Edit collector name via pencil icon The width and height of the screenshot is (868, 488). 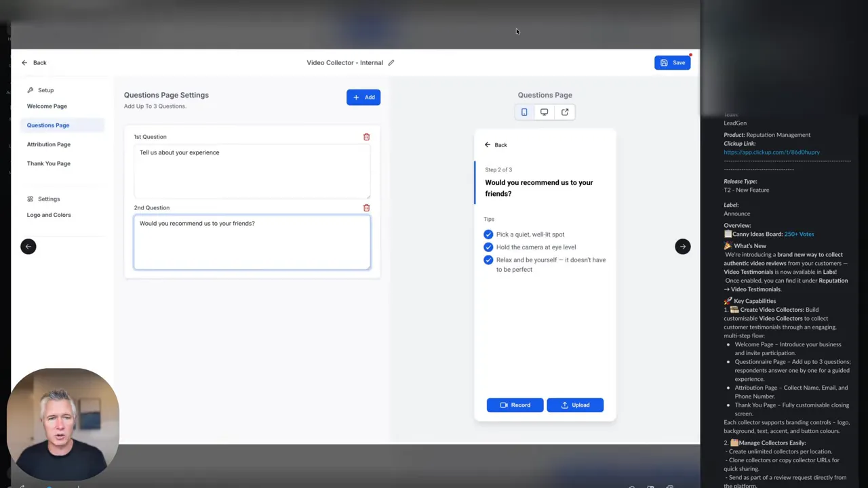coord(391,62)
